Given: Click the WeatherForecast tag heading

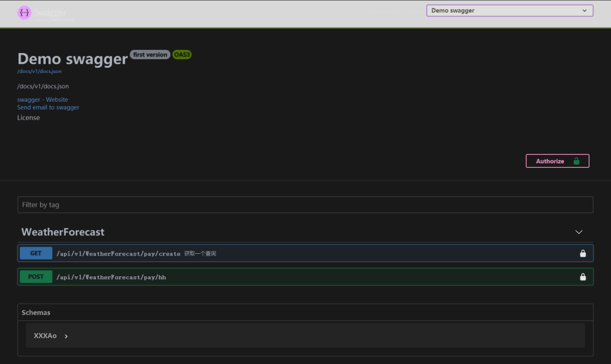Looking at the screenshot, I should [x=63, y=232].
